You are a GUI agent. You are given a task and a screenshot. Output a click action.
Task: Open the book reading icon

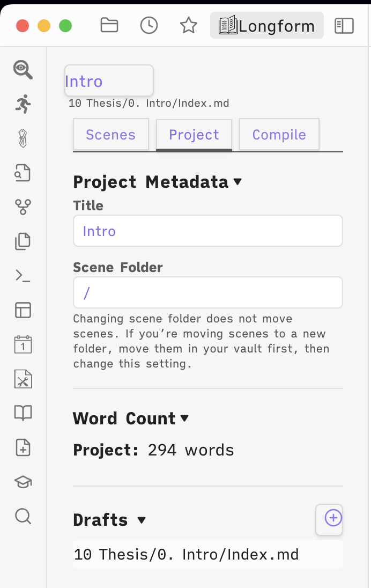pyautogui.click(x=22, y=413)
